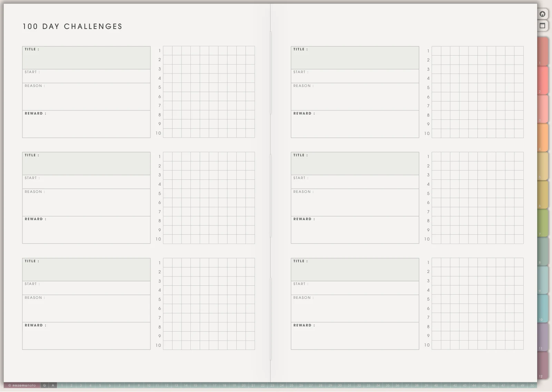This screenshot has height=392, width=552.
Task: Click bottom-right challenge START field
Action: (x=355, y=288)
